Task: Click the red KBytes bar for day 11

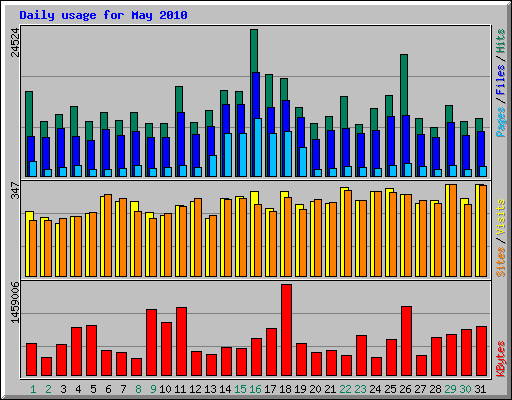Action: (181, 342)
